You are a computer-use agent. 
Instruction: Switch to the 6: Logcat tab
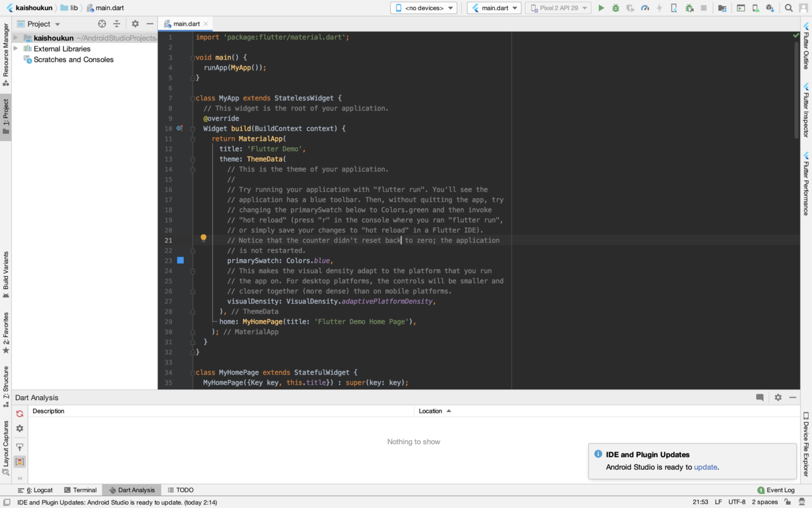click(x=36, y=490)
